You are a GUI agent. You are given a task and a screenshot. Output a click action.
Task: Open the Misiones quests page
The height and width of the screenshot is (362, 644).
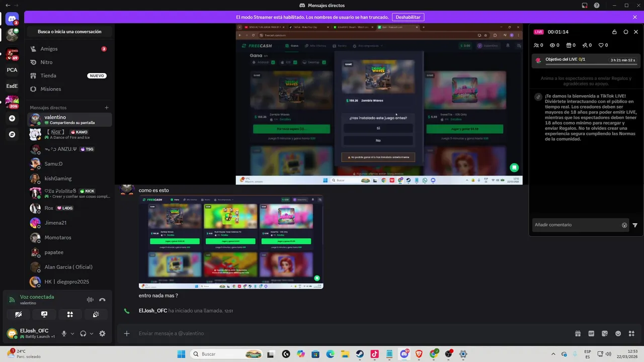(x=69, y=89)
